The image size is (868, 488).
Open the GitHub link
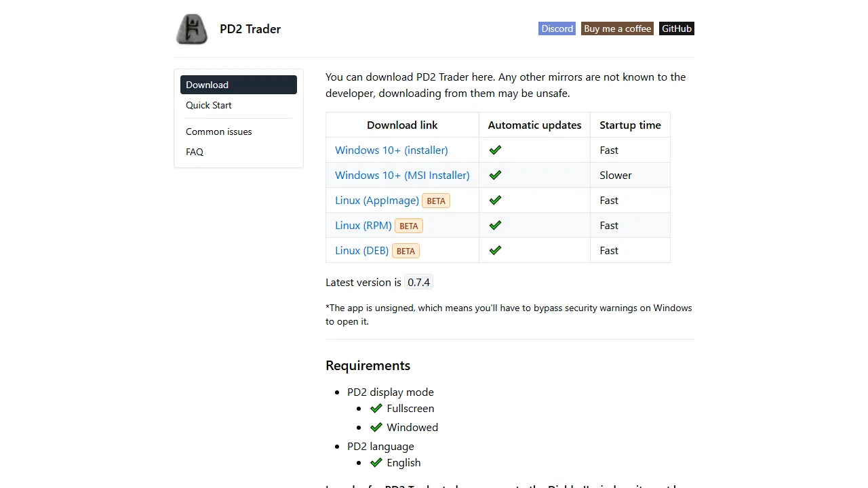pyautogui.click(x=676, y=28)
